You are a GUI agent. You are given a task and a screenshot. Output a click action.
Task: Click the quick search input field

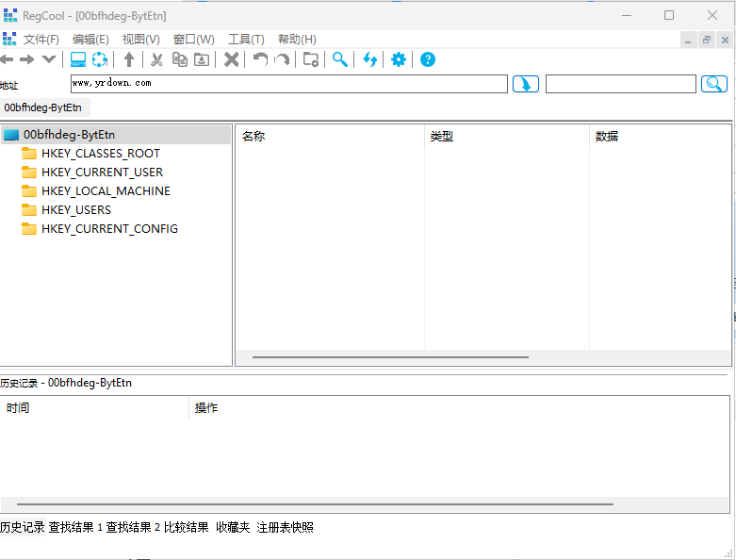[x=620, y=84]
